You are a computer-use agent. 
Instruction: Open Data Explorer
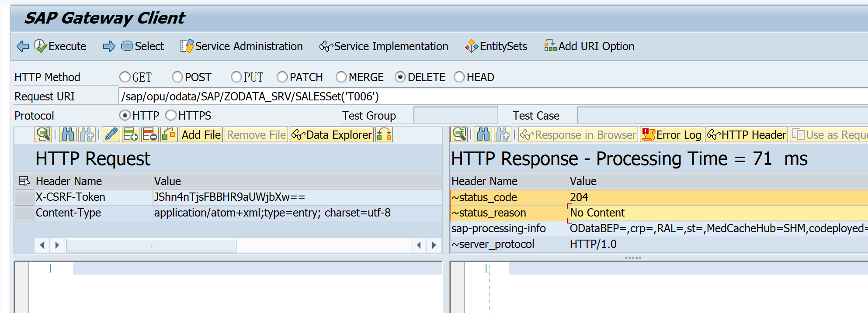[332, 135]
